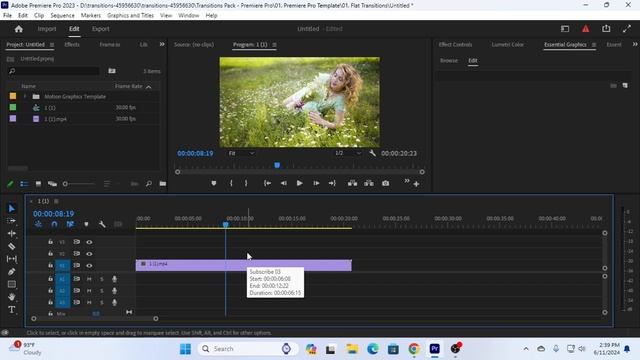Expand more transport buttons chevron
The height and width of the screenshot is (360, 640).
[407, 181]
